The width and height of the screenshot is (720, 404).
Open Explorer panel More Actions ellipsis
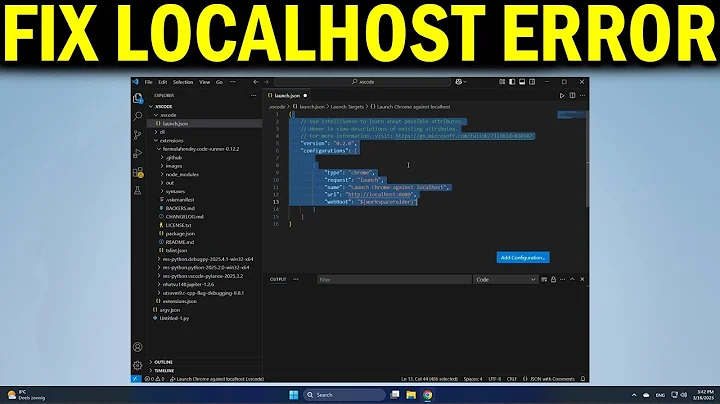pyautogui.click(x=253, y=95)
